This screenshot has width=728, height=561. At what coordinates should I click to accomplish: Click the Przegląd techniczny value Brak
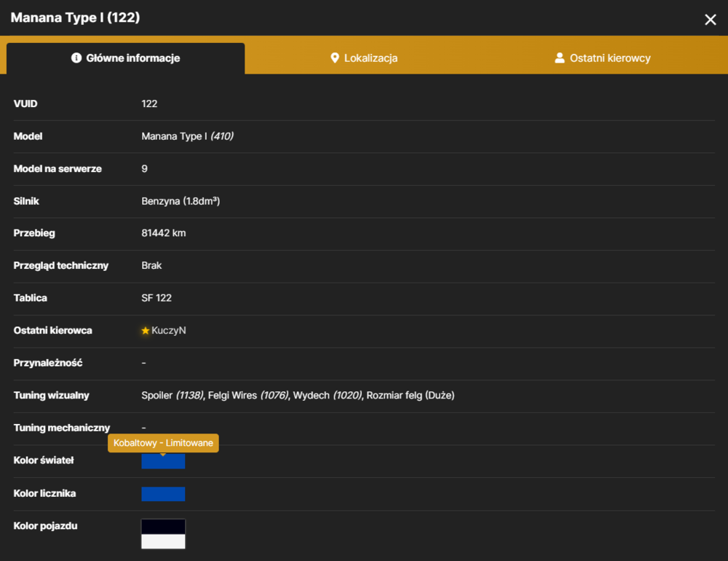point(151,265)
